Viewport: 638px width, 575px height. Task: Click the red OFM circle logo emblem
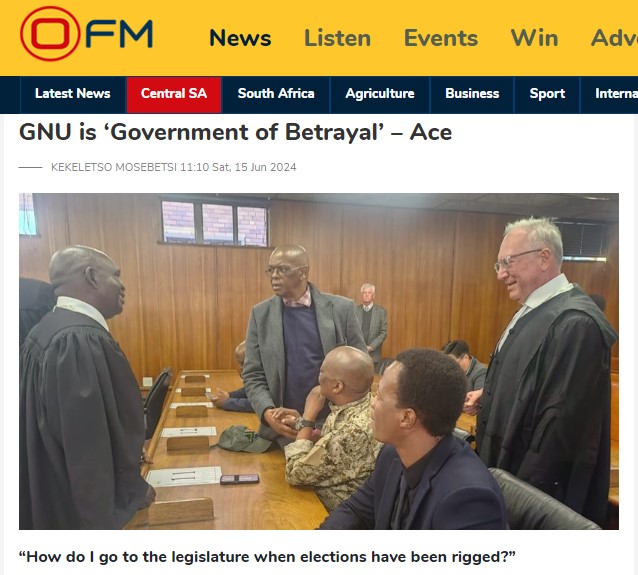50,34
